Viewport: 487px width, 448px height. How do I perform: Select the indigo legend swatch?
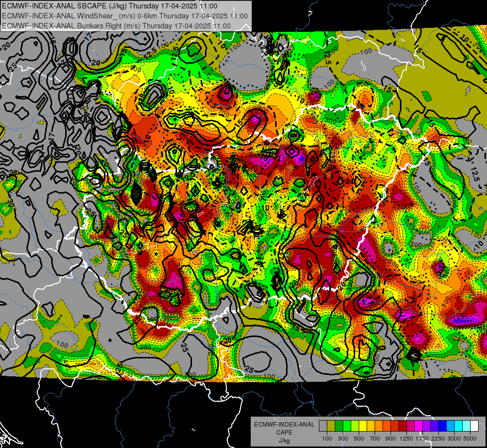434,426
